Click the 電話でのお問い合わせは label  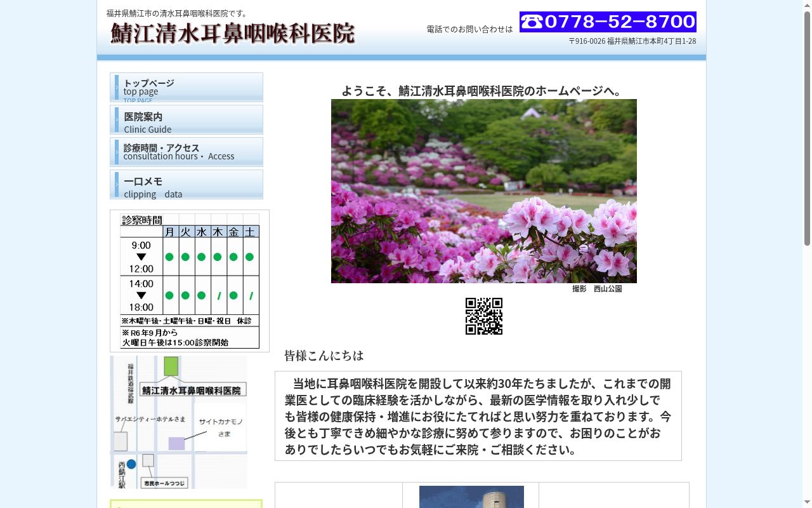point(469,29)
